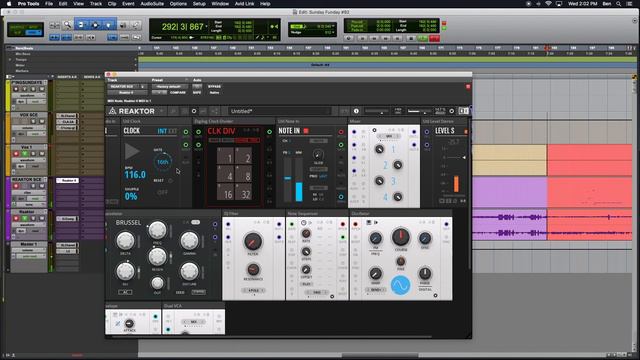Click the BPM value 116.0

click(x=135, y=174)
